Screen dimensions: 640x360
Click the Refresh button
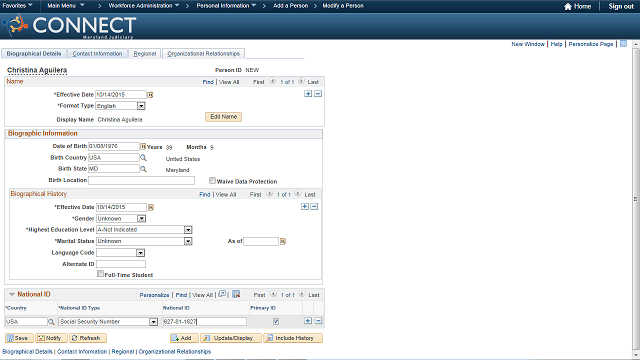click(x=88, y=338)
